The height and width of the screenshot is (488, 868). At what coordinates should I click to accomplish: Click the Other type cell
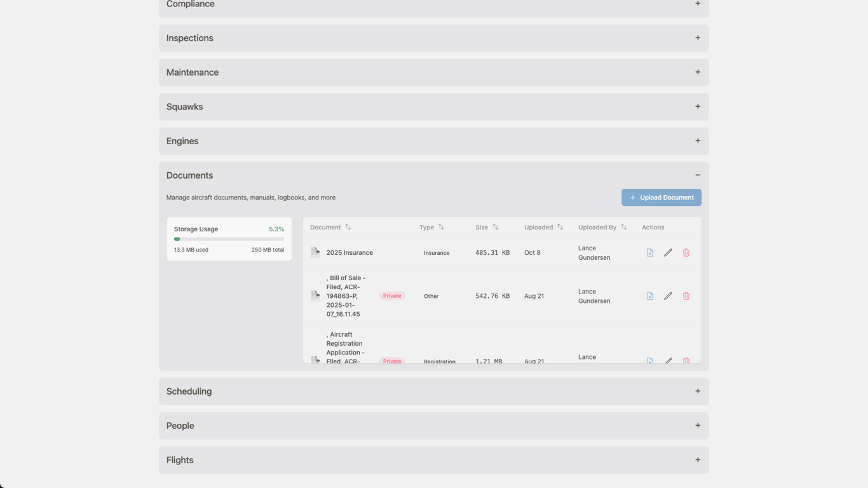pyautogui.click(x=431, y=296)
